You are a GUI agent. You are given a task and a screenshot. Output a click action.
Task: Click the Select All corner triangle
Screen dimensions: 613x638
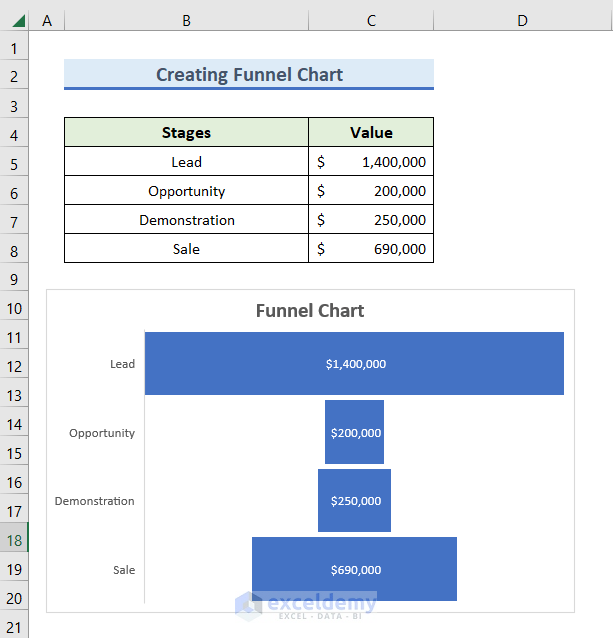19,20
